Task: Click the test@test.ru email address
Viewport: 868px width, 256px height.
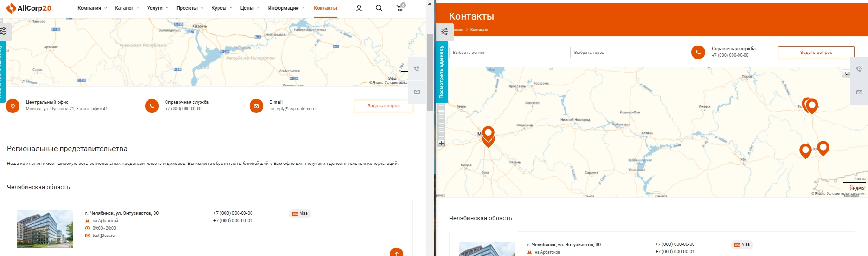Action: pos(103,236)
